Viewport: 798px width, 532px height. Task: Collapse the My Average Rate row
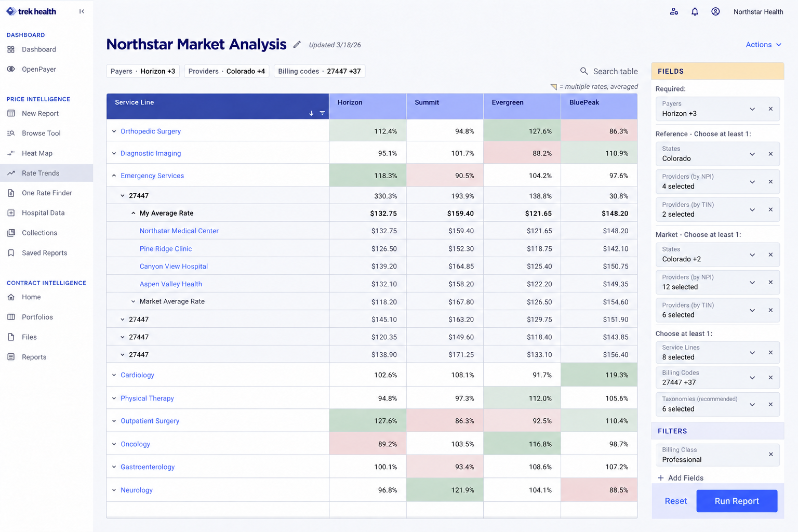point(133,213)
